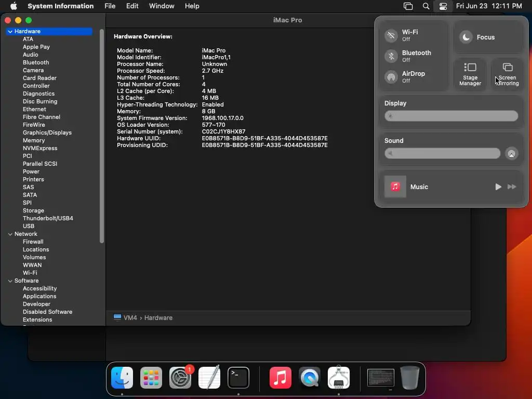Select Camera in the sidebar
Viewport: 532px width, 399px height.
click(33, 70)
